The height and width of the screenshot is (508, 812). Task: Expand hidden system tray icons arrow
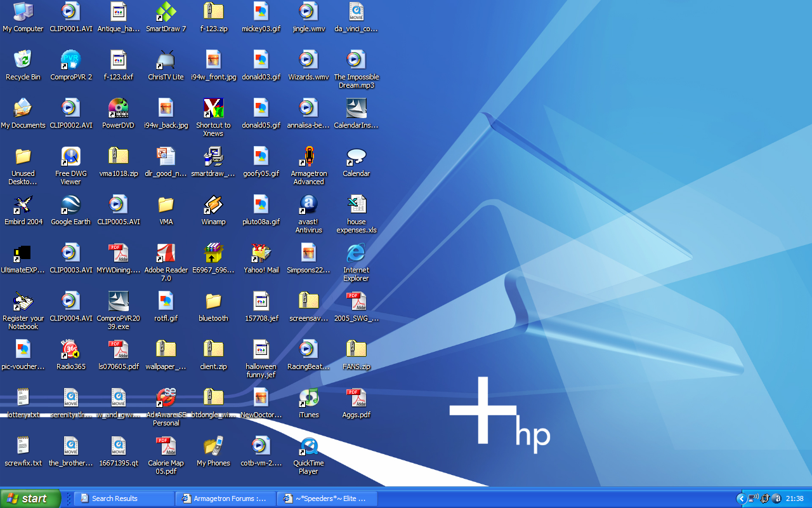(x=740, y=498)
